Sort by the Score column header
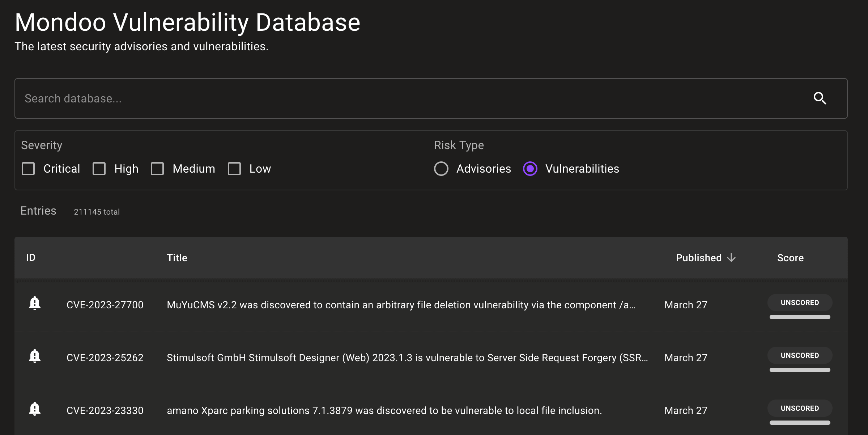The image size is (868, 435). [x=790, y=258]
